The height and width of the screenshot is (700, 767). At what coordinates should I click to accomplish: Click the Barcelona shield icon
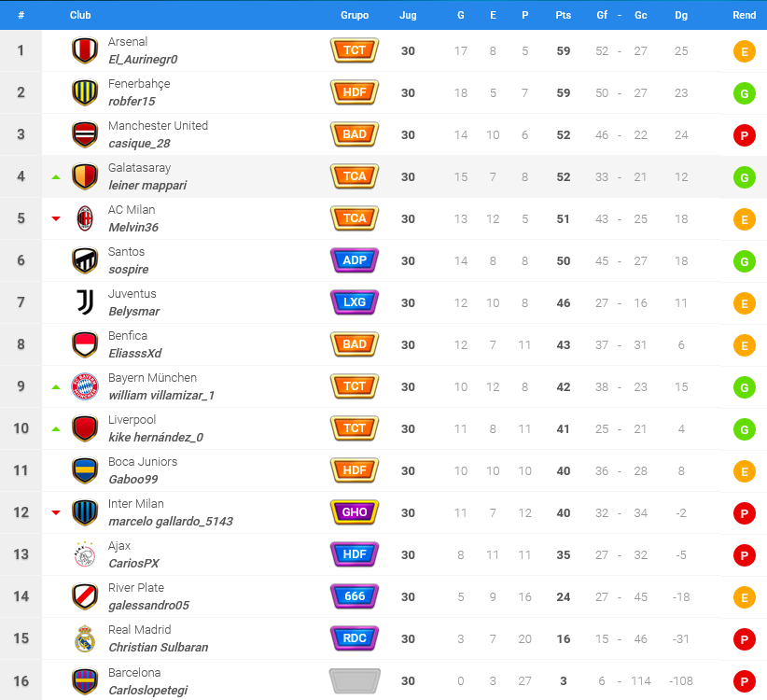pos(85,681)
